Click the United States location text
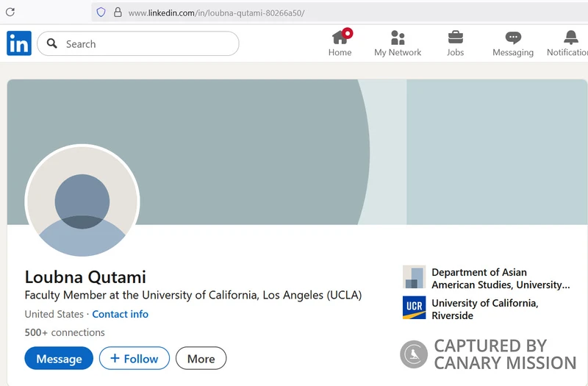 (x=54, y=314)
